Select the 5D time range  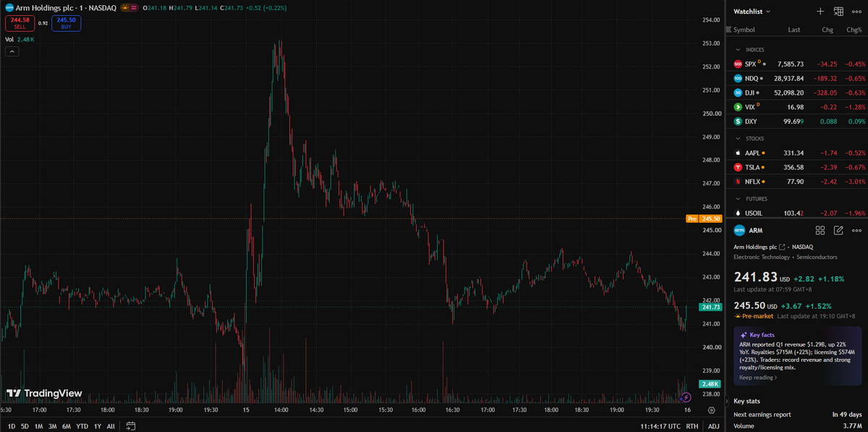point(25,426)
